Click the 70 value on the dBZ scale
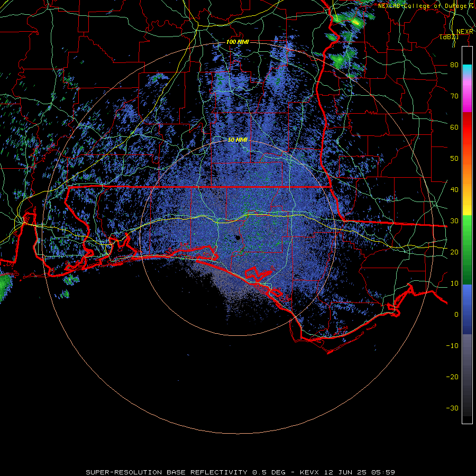Viewport: 476px width, 476px height. click(x=454, y=96)
